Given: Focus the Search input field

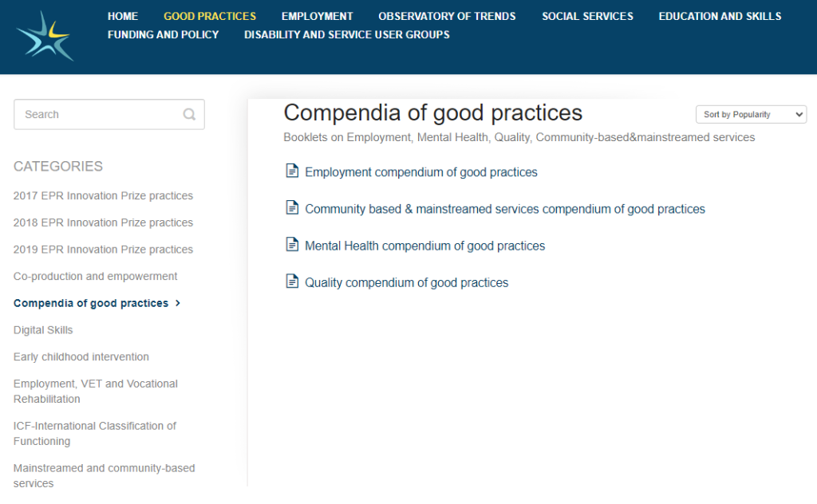Looking at the screenshot, I should (x=109, y=115).
